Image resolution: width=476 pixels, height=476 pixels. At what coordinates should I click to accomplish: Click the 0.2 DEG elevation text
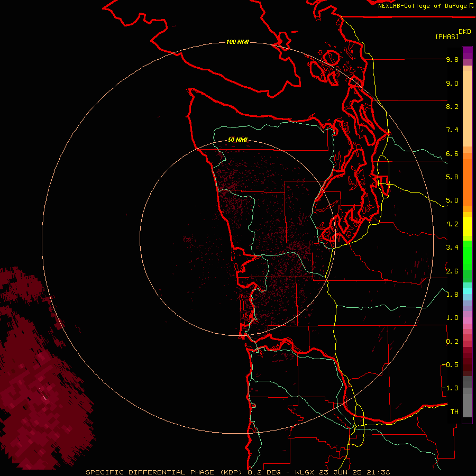264,472
